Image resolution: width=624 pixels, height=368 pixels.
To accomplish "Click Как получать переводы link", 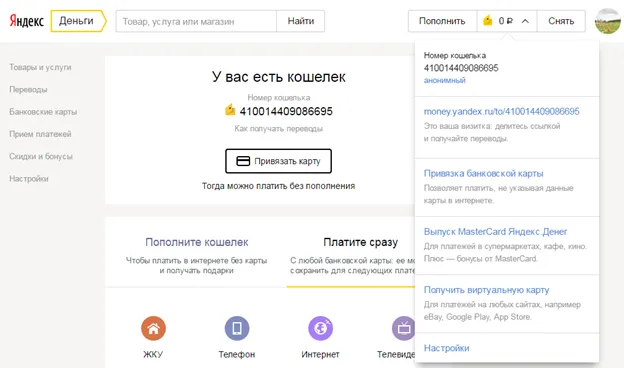I will [x=279, y=129].
